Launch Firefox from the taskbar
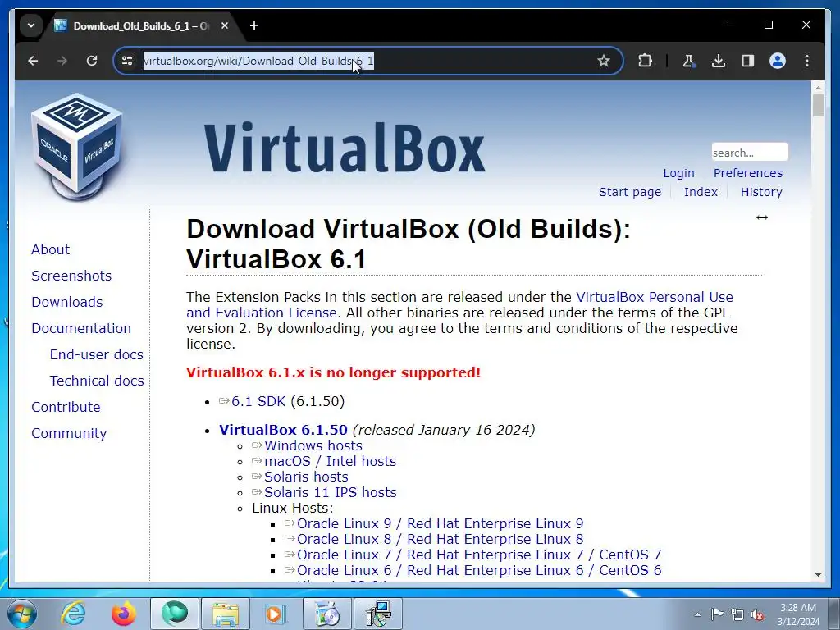The height and width of the screenshot is (630, 840). [123, 614]
